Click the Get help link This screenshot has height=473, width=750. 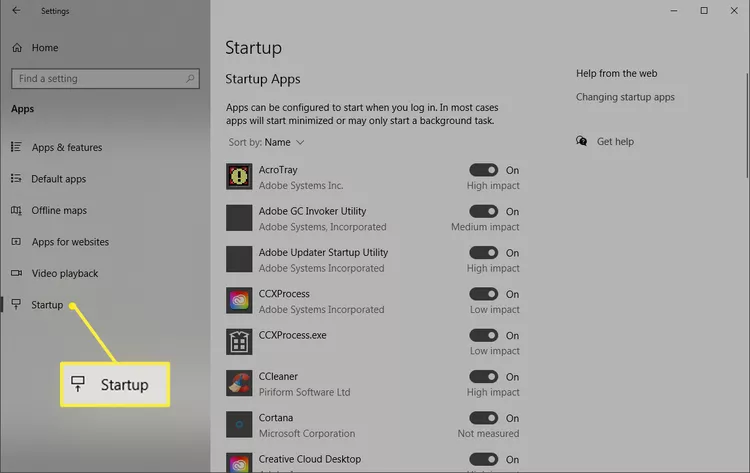[615, 142]
